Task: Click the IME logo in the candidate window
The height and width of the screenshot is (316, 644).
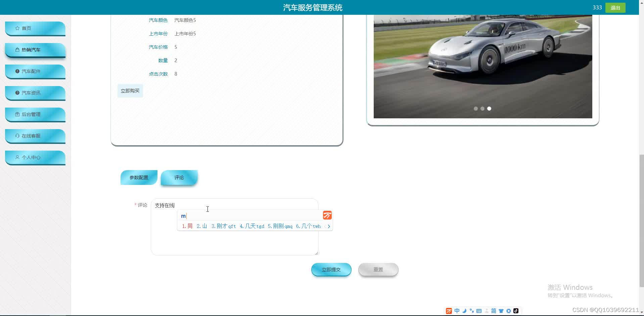Action: coord(327,215)
